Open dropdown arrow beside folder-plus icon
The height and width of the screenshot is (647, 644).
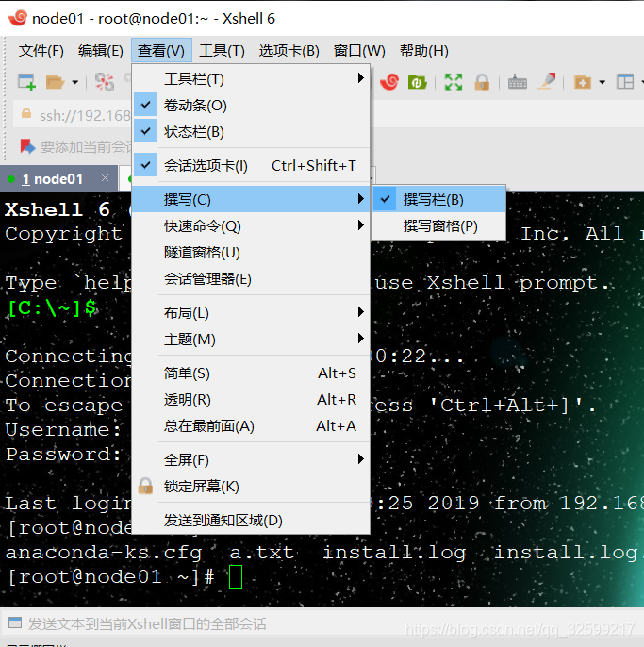tap(602, 82)
